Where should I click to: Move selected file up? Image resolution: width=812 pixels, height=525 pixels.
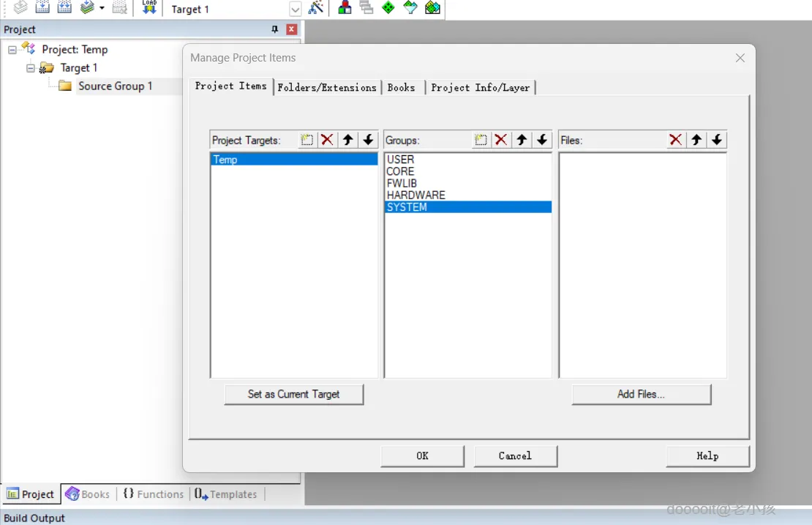point(696,140)
